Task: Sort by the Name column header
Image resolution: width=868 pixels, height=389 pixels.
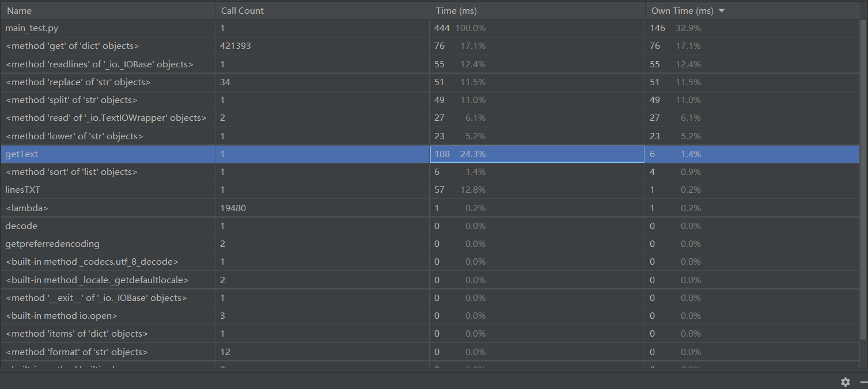Action: coord(20,11)
